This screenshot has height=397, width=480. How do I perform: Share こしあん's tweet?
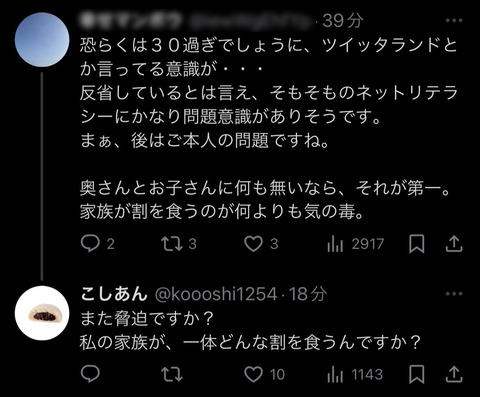454,374
